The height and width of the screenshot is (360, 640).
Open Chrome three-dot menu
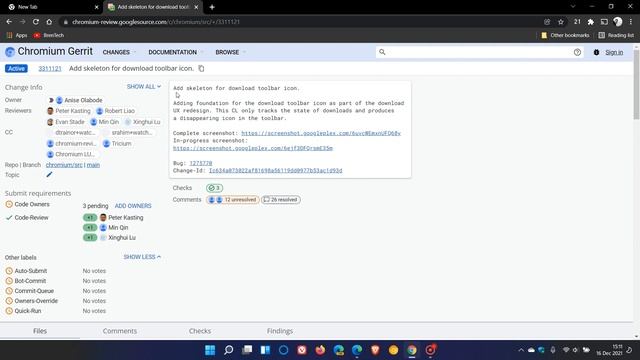631,22
